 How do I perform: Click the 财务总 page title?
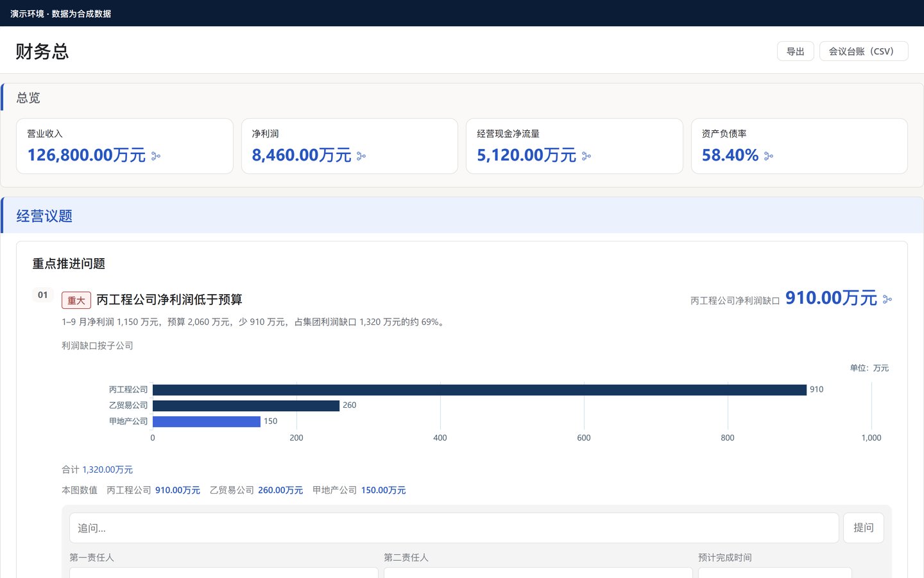(42, 51)
